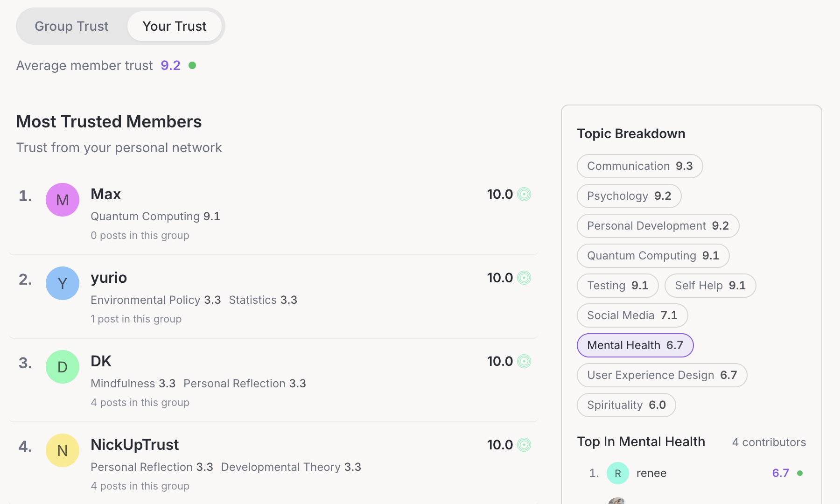Click the average member trust value 9.2
The width and height of the screenshot is (840, 504).
[x=170, y=65]
